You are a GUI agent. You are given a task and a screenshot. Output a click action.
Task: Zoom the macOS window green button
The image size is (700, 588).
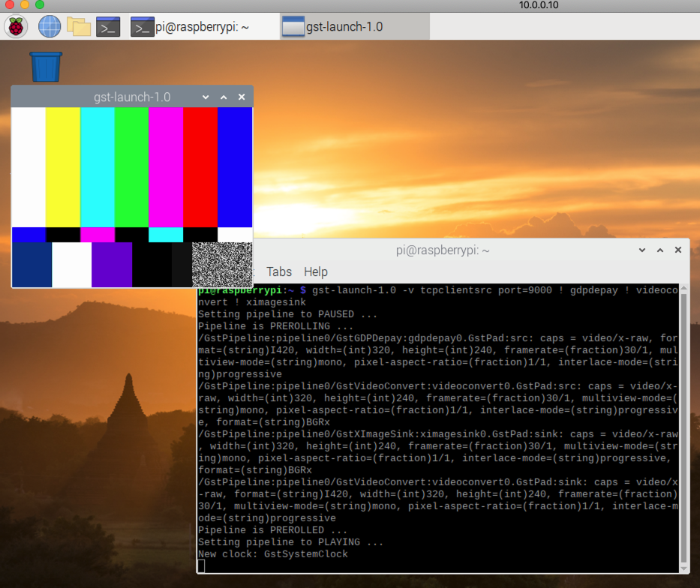40,4
